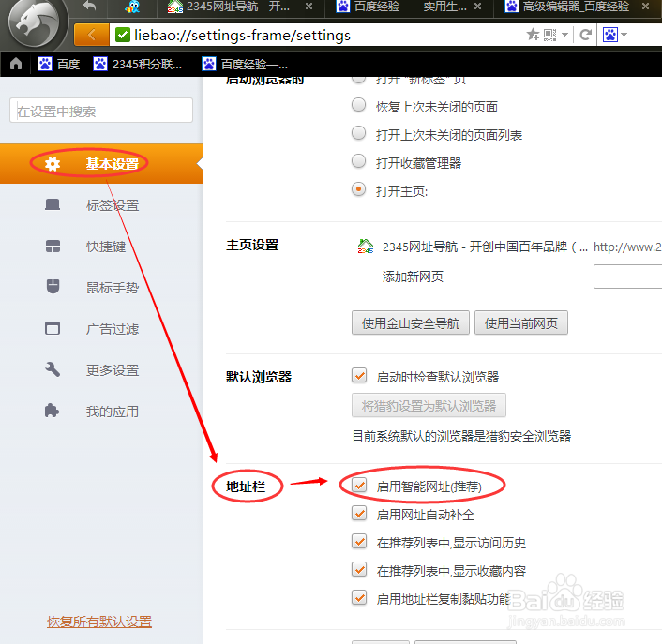662x644 pixels.
Task: Click the puzzle icon for 我的应用
Action: tap(52, 411)
